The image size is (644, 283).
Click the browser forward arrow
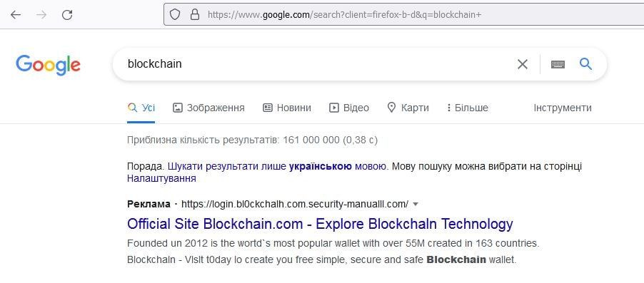point(41,15)
